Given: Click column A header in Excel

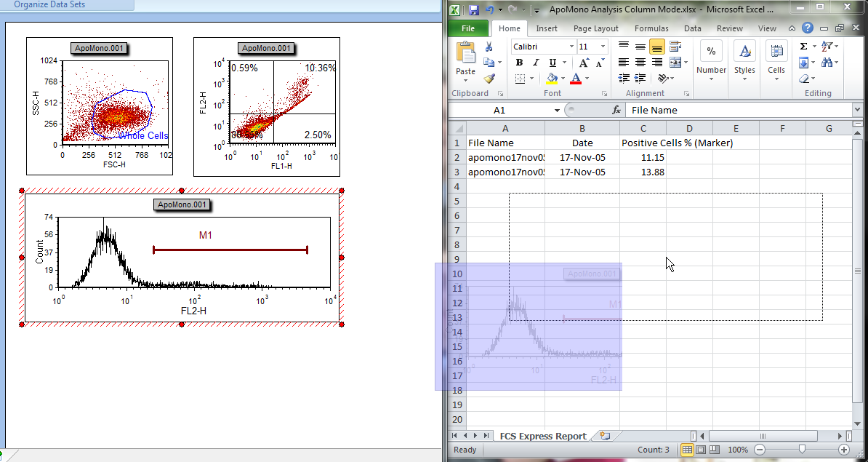Looking at the screenshot, I should click(x=505, y=129).
